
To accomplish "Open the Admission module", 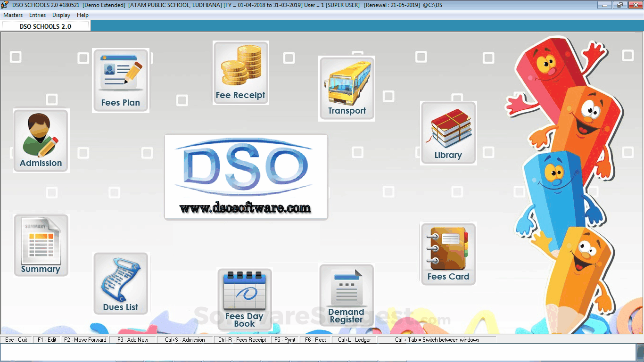I will click(x=41, y=140).
